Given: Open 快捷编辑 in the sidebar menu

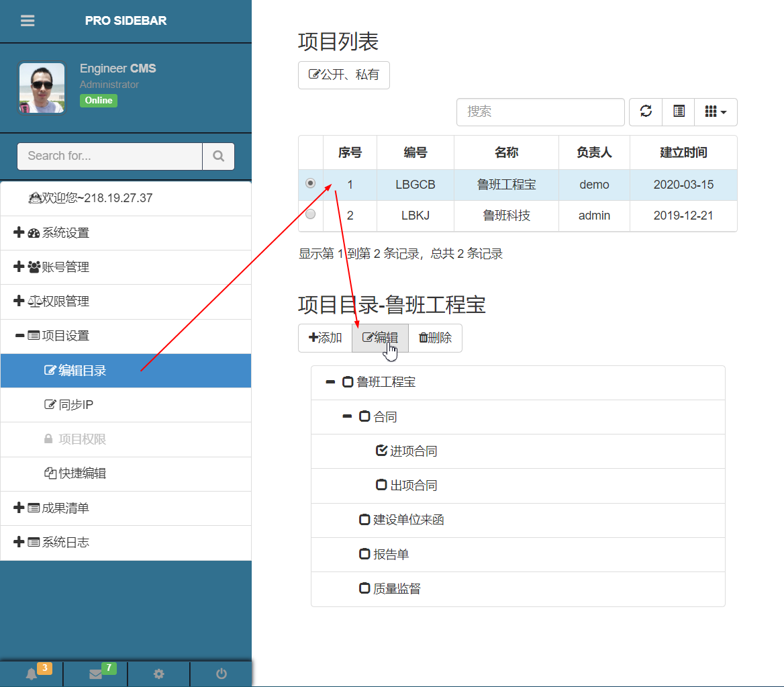Looking at the screenshot, I should pyautogui.click(x=82, y=473).
